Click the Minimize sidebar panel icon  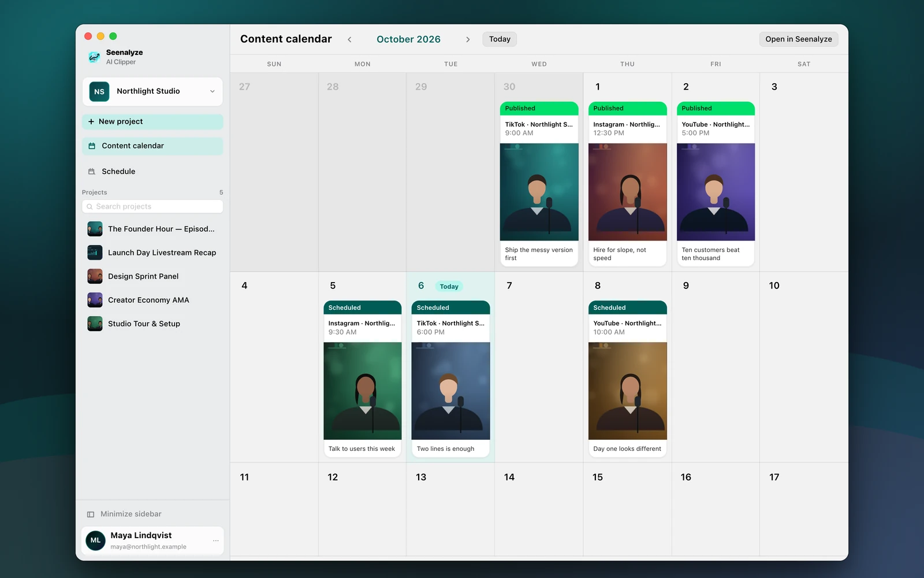tap(91, 514)
